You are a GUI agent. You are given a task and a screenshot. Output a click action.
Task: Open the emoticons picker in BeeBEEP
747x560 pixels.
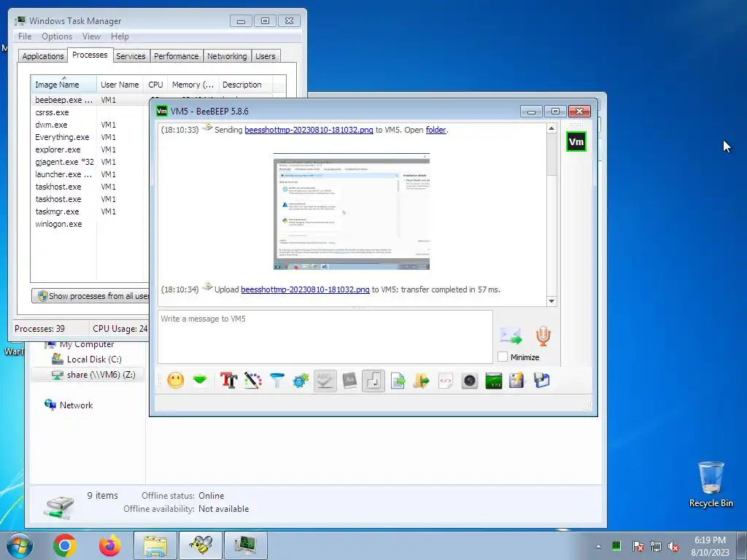[176, 381]
